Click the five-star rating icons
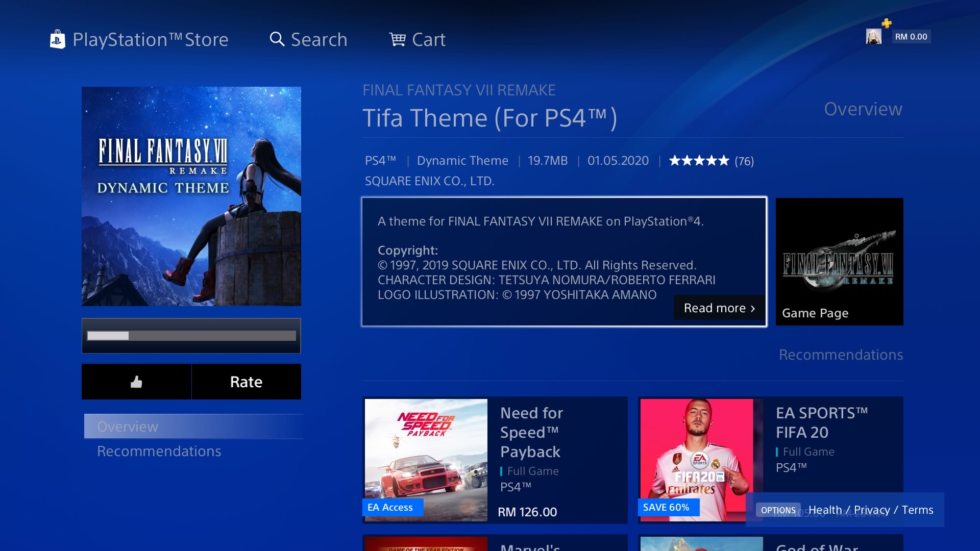980x551 pixels. [x=699, y=161]
